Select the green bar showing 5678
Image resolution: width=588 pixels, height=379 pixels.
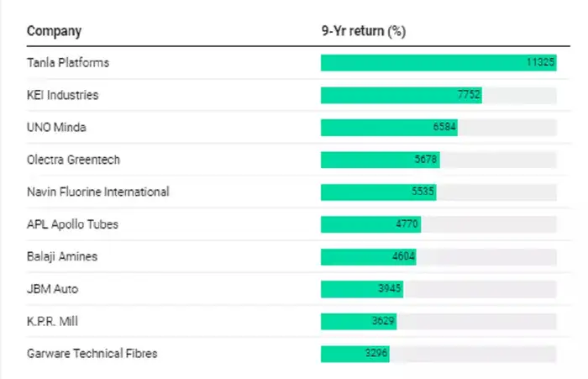(x=380, y=160)
